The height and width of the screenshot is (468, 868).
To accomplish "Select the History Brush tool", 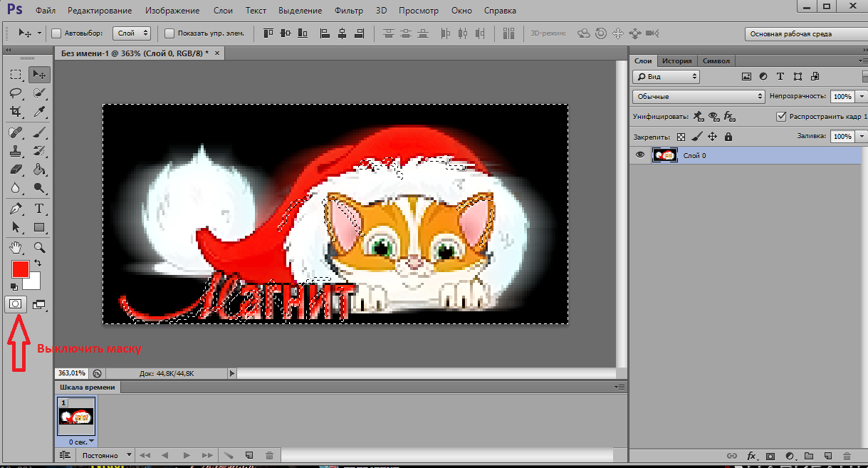I will pos(39,151).
